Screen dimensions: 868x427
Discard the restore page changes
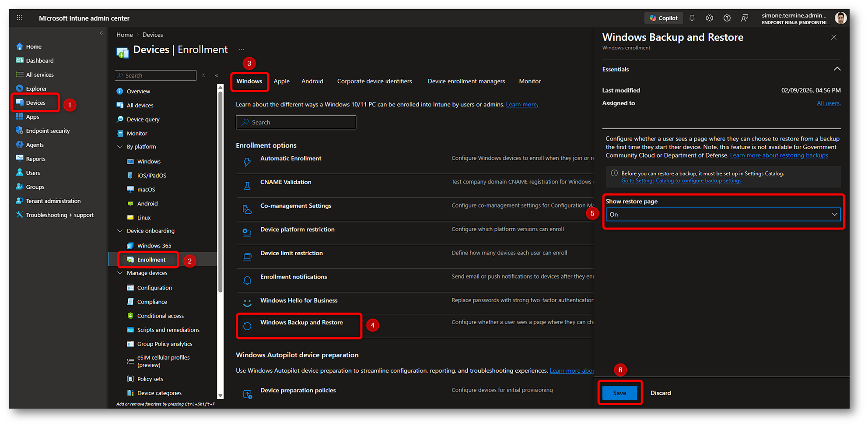[x=661, y=393]
